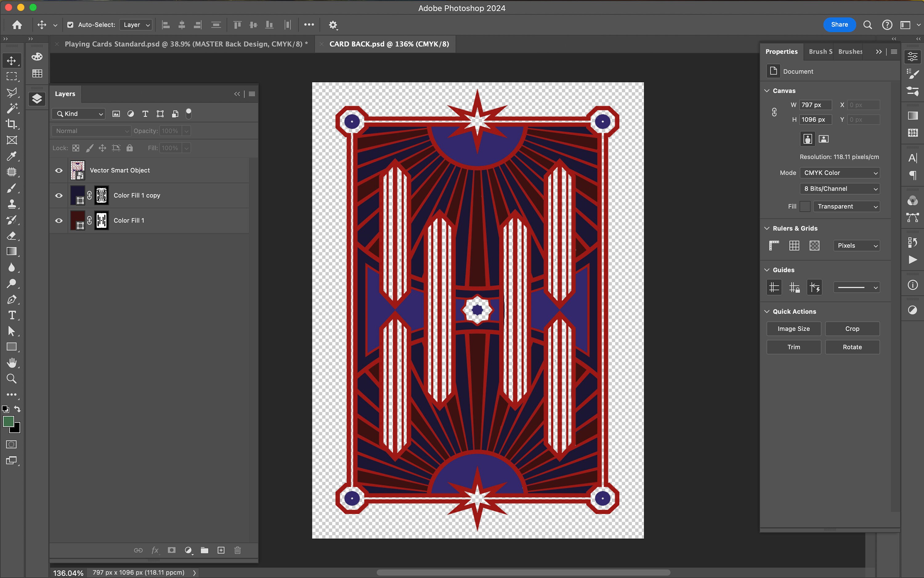
Task: Select the Crop tool
Action: tap(12, 124)
